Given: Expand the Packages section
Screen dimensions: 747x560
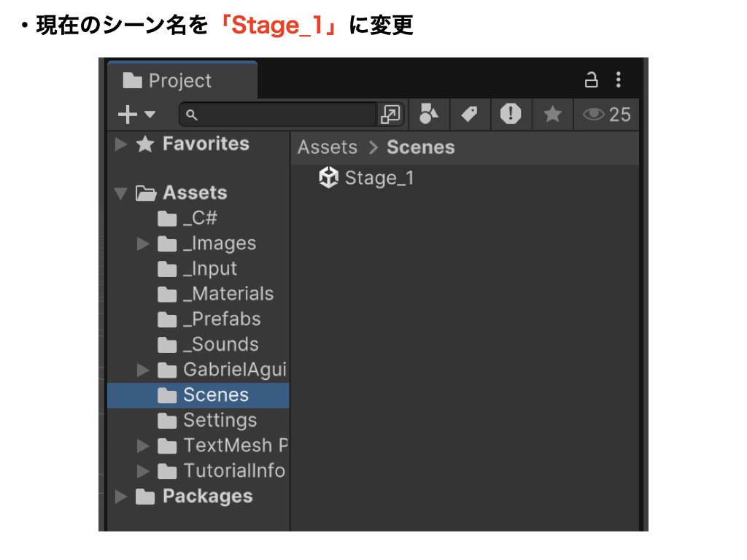Looking at the screenshot, I should (121, 497).
